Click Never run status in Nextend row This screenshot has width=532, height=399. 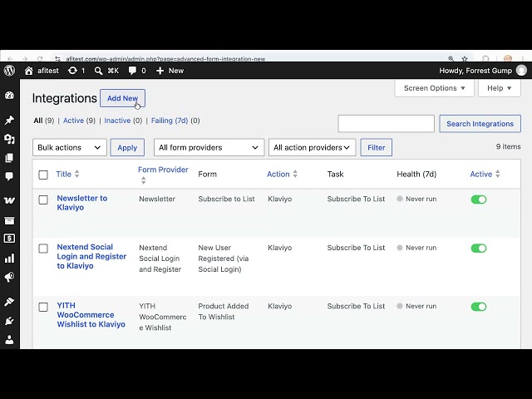click(x=417, y=248)
